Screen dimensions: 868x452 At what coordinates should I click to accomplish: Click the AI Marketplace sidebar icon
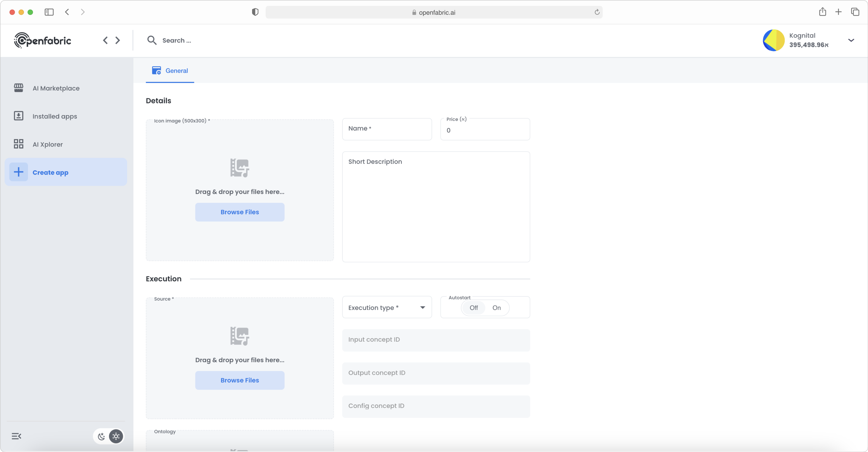tap(19, 88)
